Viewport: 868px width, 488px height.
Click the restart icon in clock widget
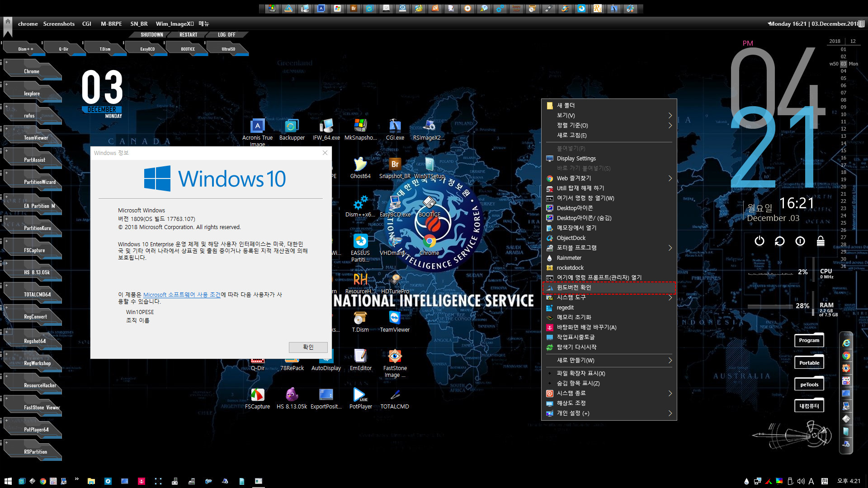[x=780, y=241]
